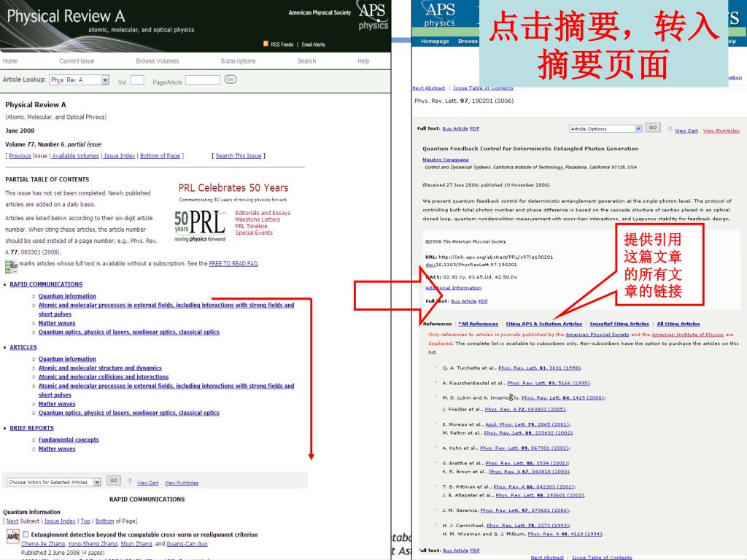Click the APS physics logo in right window
747x560 pixels.
[440, 15]
